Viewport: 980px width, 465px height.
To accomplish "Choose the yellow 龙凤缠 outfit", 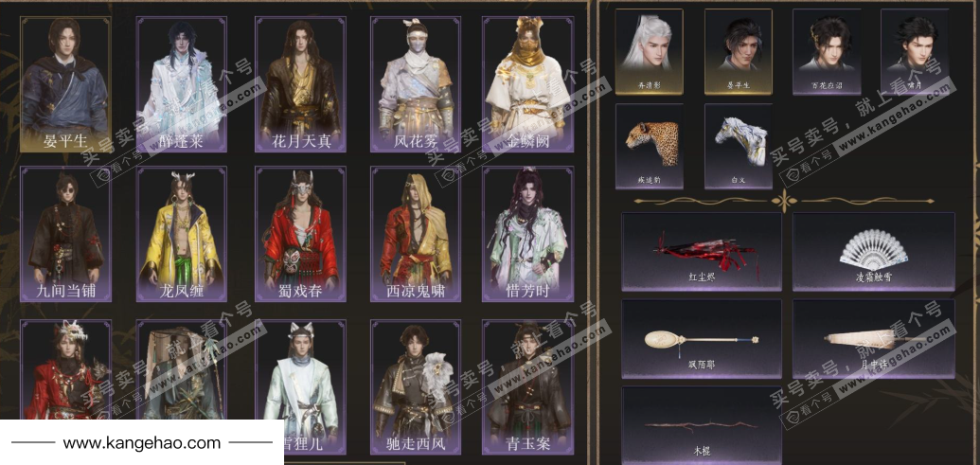I will [182, 234].
